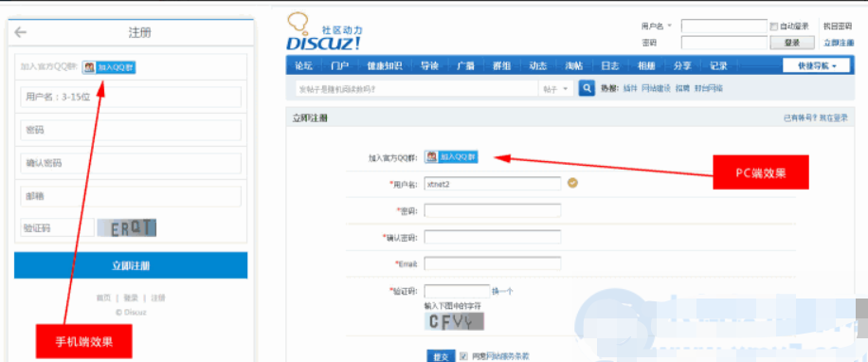Open the 记录 nav tab
The height and width of the screenshot is (362, 868).
718,66
